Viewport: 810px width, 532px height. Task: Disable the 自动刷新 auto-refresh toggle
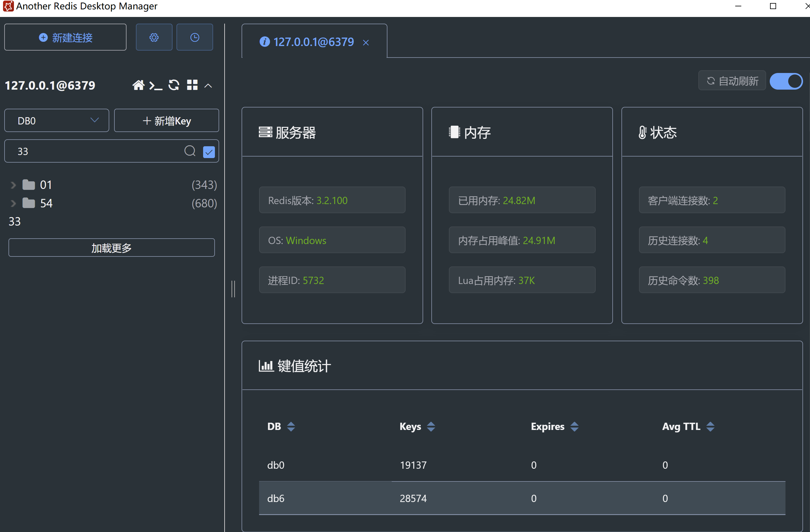pos(786,81)
